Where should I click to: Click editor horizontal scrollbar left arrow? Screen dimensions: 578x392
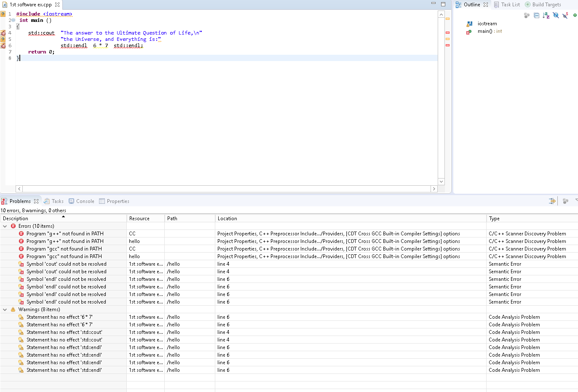click(19, 189)
